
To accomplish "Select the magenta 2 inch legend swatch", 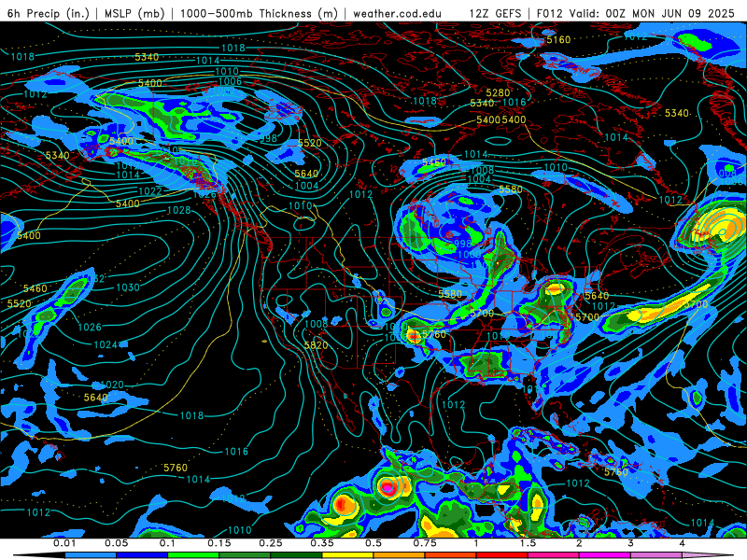I will 605,555.
